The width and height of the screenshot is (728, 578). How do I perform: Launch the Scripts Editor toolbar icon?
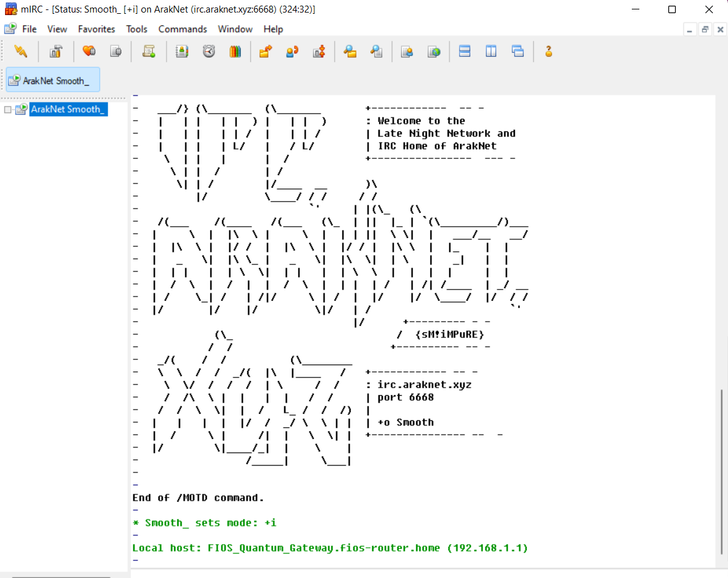(148, 52)
